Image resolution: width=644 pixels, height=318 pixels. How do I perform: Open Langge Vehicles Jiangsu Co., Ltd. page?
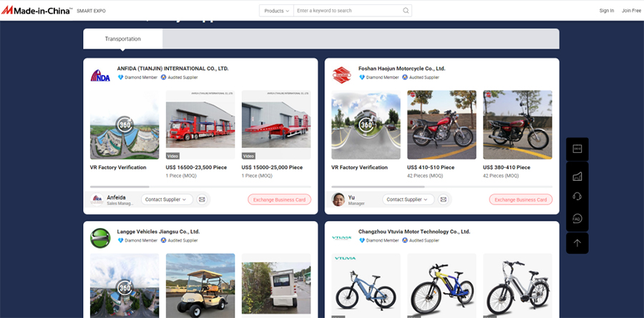(x=158, y=232)
